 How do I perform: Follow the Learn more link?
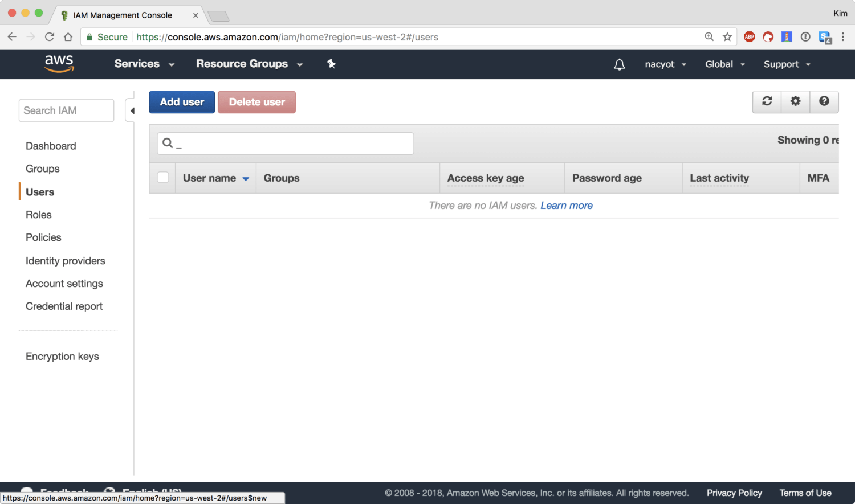[566, 206]
